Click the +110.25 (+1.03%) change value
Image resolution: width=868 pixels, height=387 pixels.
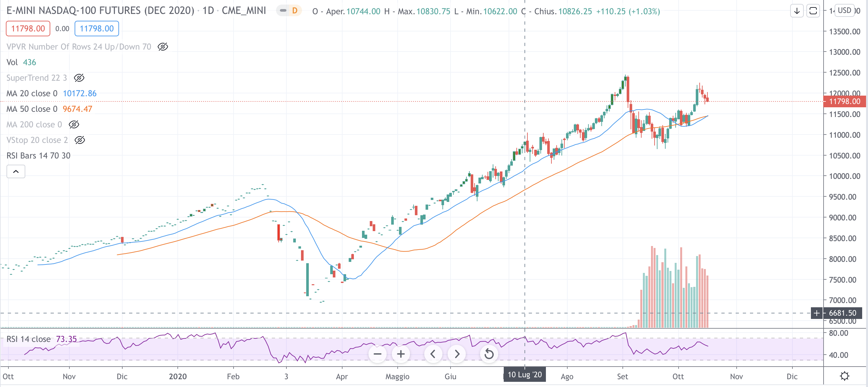(628, 11)
